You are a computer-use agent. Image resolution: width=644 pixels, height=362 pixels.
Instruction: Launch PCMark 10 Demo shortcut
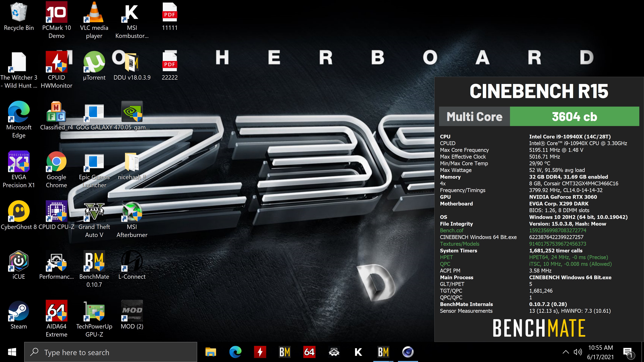click(57, 20)
